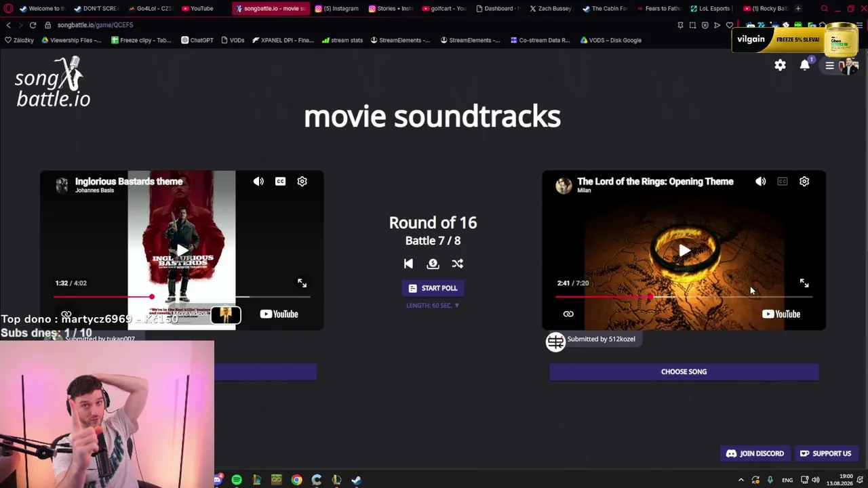Open songbattle.io logo home link
This screenshot has height=488, width=868.
pos(52,82)
